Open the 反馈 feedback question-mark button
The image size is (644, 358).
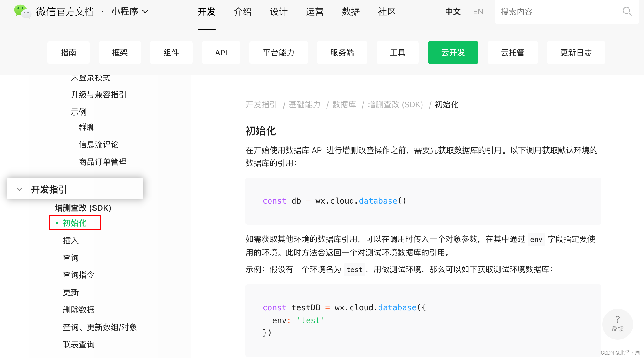click(617, 324)
